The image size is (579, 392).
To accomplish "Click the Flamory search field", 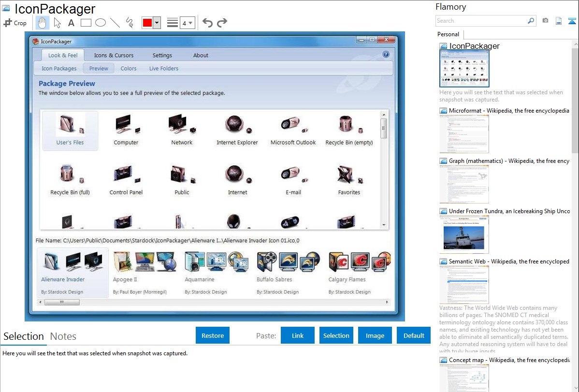I will coord(480,21).
